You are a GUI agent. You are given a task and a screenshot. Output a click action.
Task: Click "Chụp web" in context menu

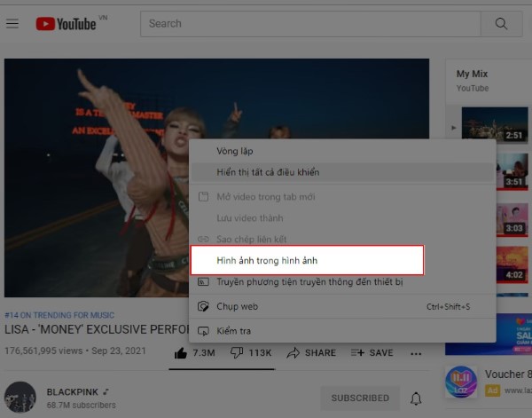click(x=237, y=306)
